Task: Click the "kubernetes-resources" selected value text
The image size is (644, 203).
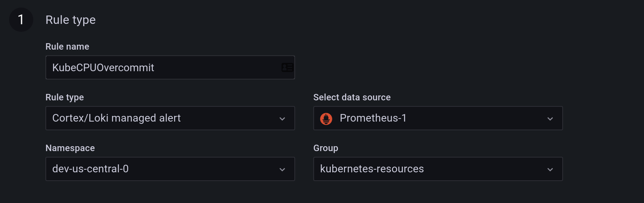Action: click(372, 169)
